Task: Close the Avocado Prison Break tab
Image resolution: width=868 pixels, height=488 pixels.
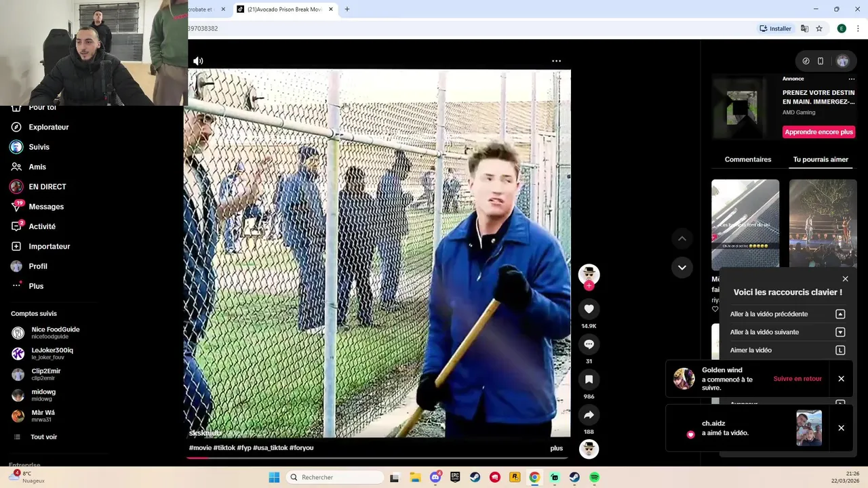Action: pos(331,9)
